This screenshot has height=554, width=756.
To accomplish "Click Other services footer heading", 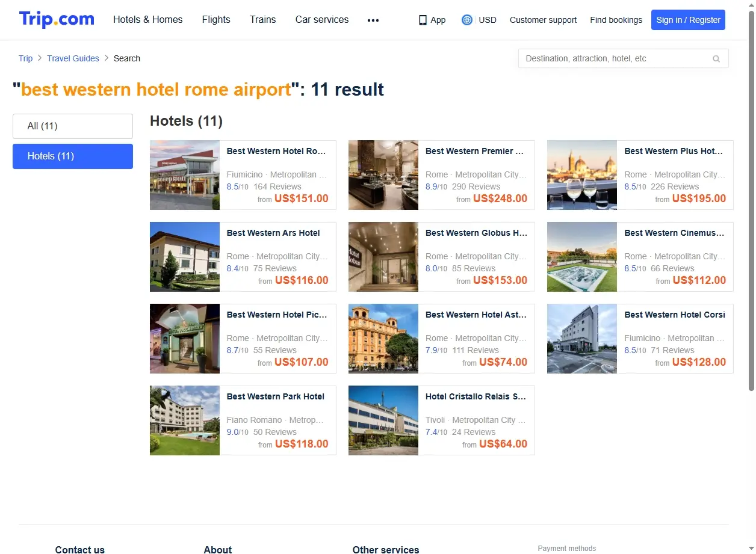I will click(x=386, y=549).
